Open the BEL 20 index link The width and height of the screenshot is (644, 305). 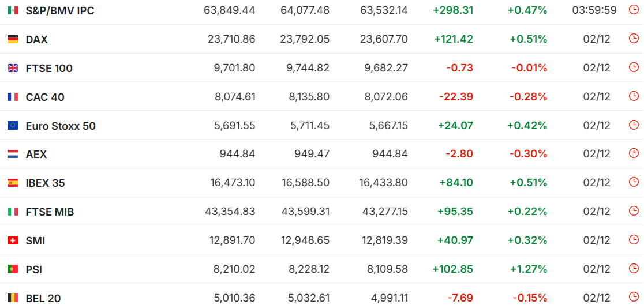[43, 298]
